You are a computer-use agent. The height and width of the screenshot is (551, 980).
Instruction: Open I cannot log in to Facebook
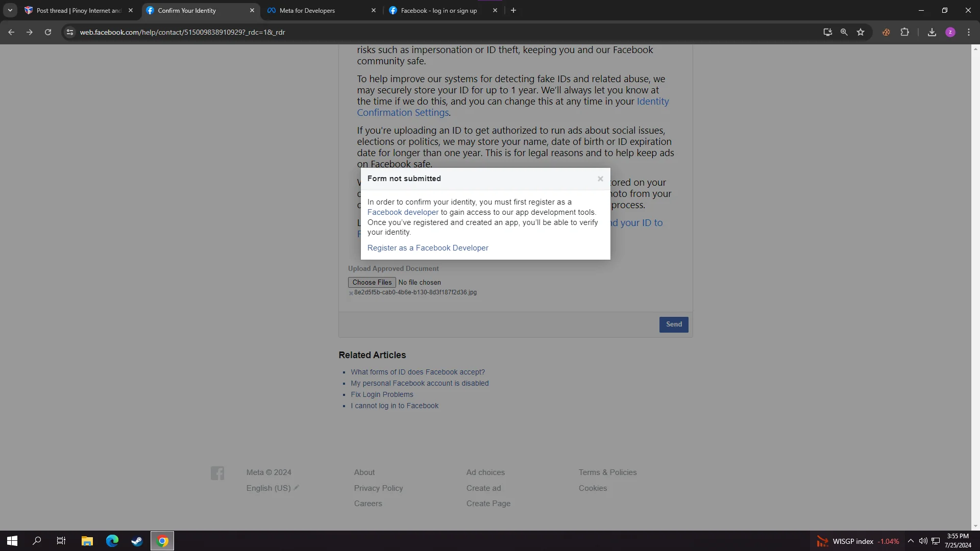click(395, 406)
